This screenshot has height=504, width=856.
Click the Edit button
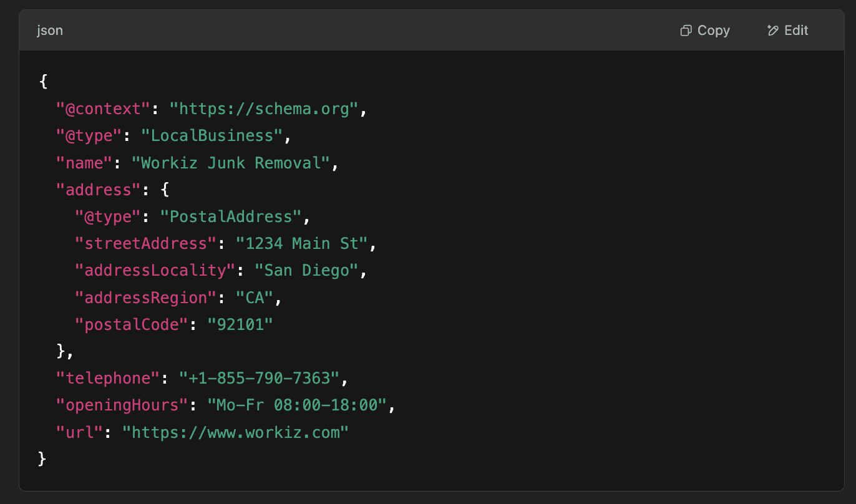[x=787, y=31]
